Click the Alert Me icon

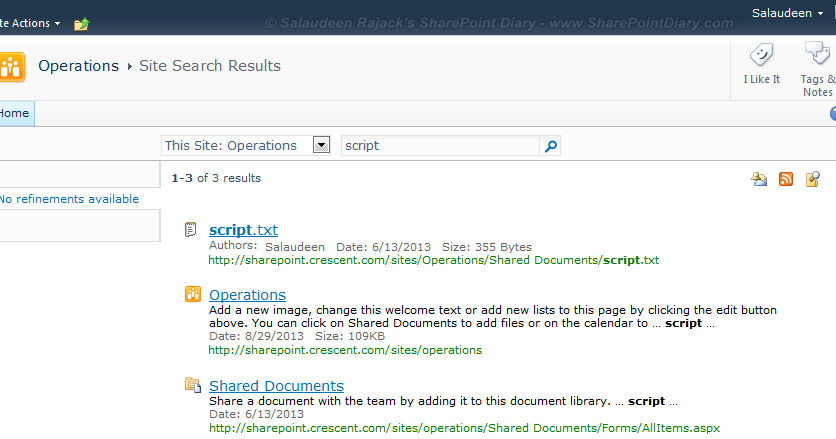point(759,179)
